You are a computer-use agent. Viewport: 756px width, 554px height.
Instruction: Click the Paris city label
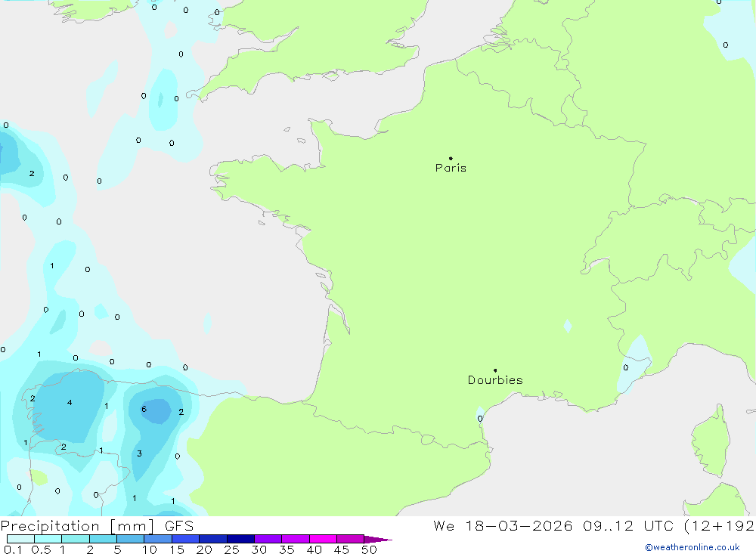pos(451,168)
